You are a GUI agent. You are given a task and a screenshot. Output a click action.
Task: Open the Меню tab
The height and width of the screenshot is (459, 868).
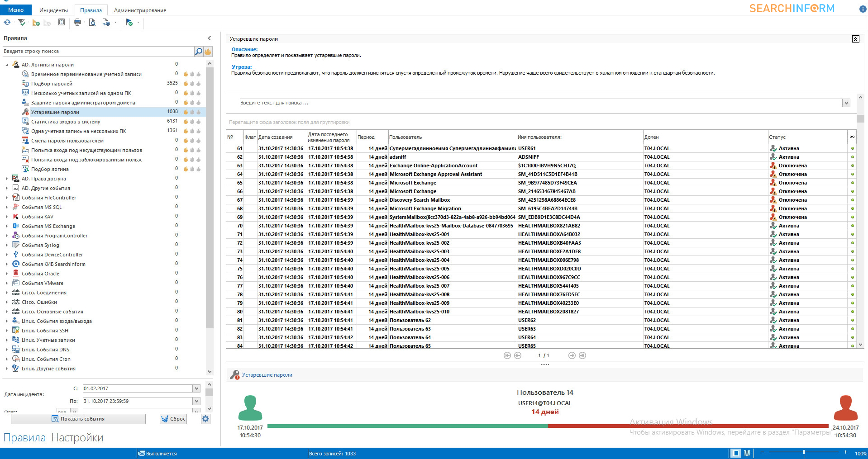tap(16, 10)
